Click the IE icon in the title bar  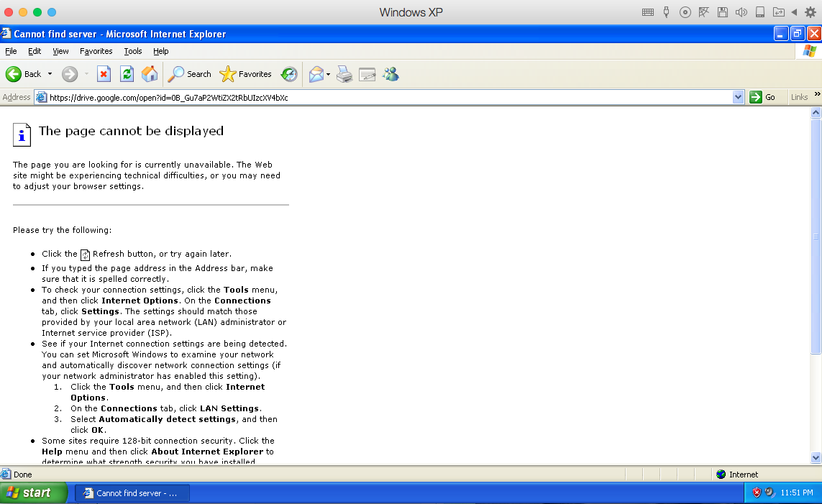click(x=6, y=34)
